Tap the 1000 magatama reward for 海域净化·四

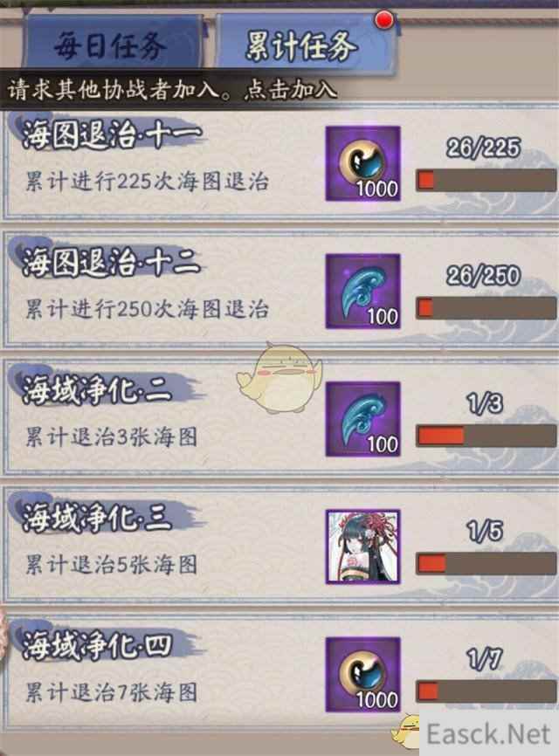[x=363, y=675]
